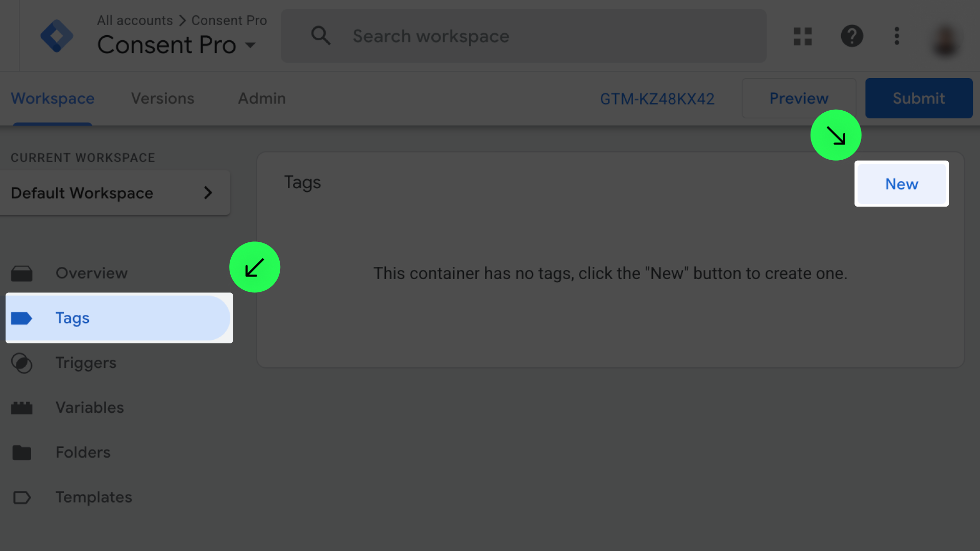This screenshot has width=980, height=551.
Task: Click the Preview button
Action: pos(799,98)
